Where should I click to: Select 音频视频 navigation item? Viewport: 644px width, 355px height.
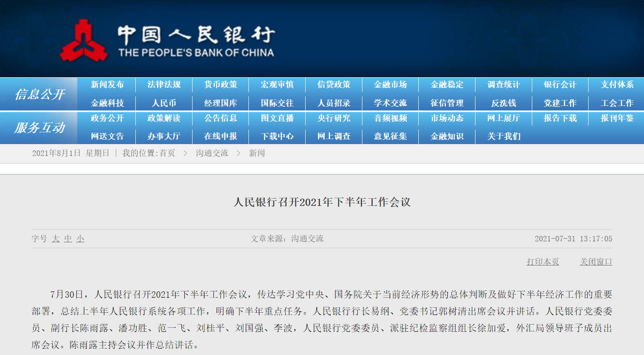(x=391, y=118)
